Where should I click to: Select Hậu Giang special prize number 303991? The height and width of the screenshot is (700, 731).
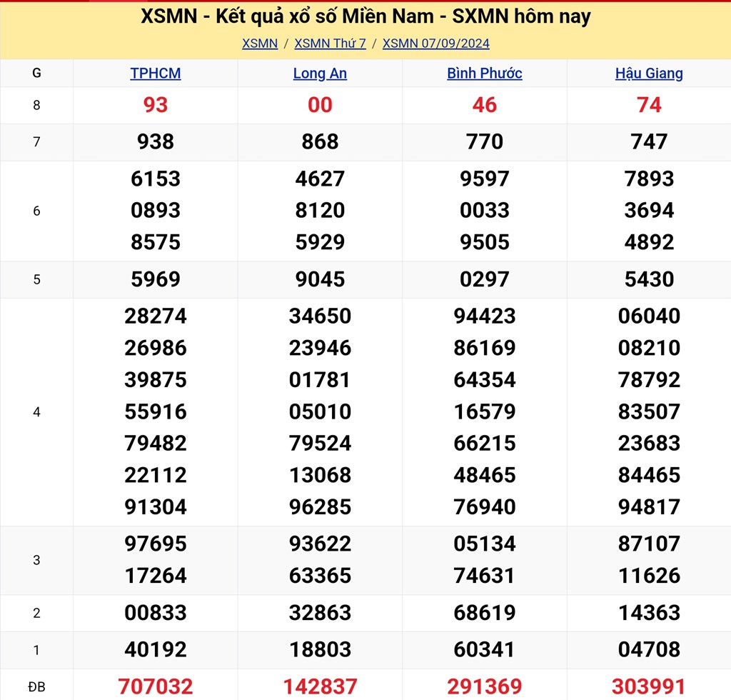click(649, 686)
